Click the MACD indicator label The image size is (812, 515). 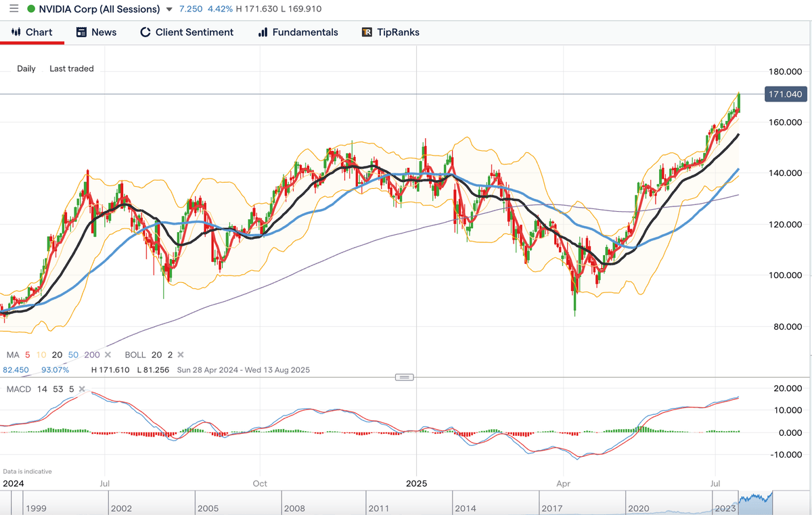[x=19, y=389]
